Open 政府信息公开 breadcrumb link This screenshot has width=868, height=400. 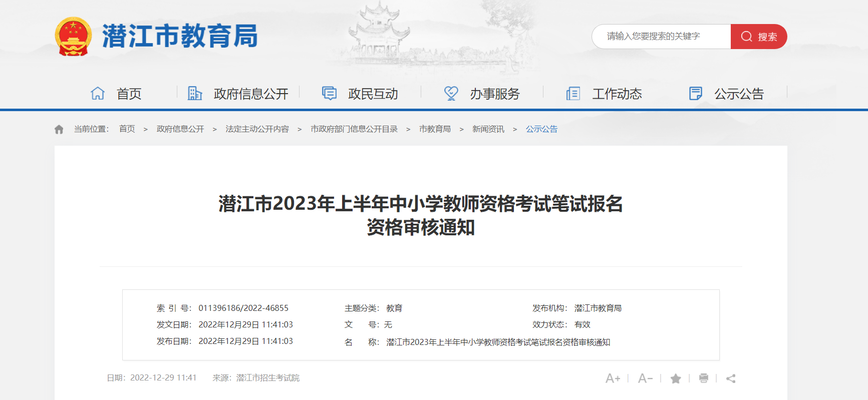180,129
